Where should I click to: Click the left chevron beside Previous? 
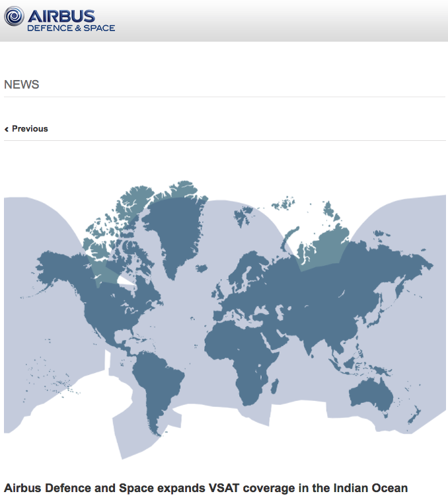pos(7,129)
